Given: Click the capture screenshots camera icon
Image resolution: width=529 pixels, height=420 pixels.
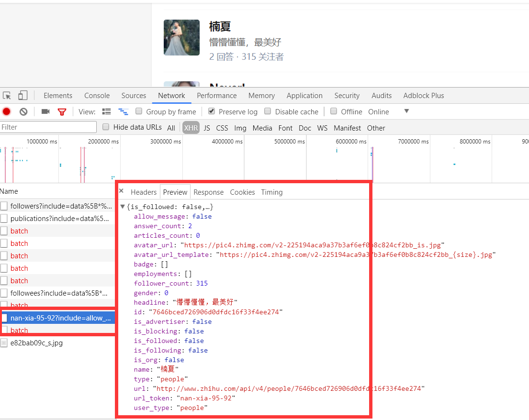Looking at the screenshot, I should [45, 111].
